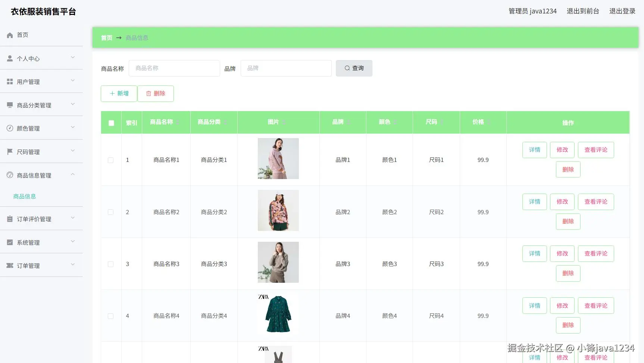Focus the 商品名称 search input field
Image resolution: width=644 pixels, height=363 pixels.
[174, 68]
